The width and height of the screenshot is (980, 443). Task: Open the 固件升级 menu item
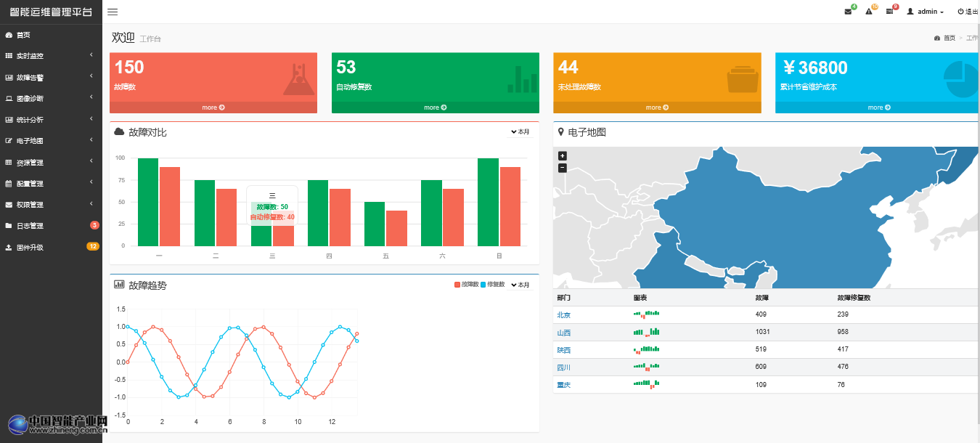[29, 248]
